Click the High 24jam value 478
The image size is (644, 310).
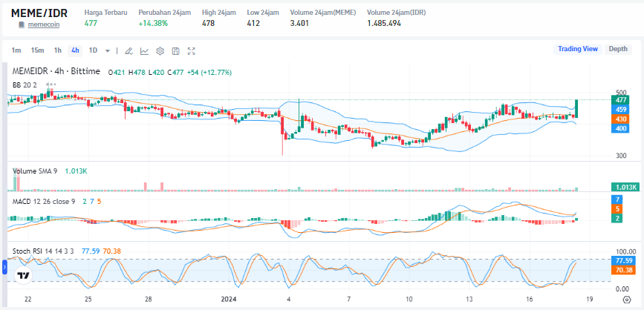[208, 24]
